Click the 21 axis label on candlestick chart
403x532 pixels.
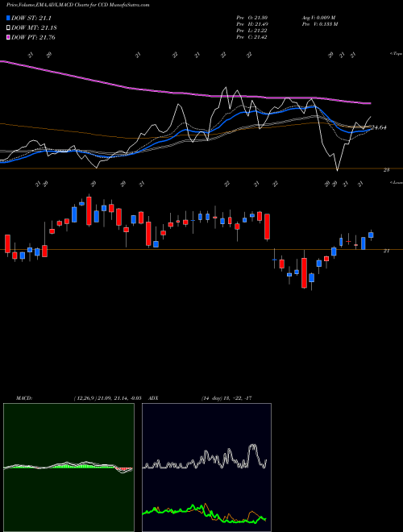pyautogui.click(x=386, y=251)
